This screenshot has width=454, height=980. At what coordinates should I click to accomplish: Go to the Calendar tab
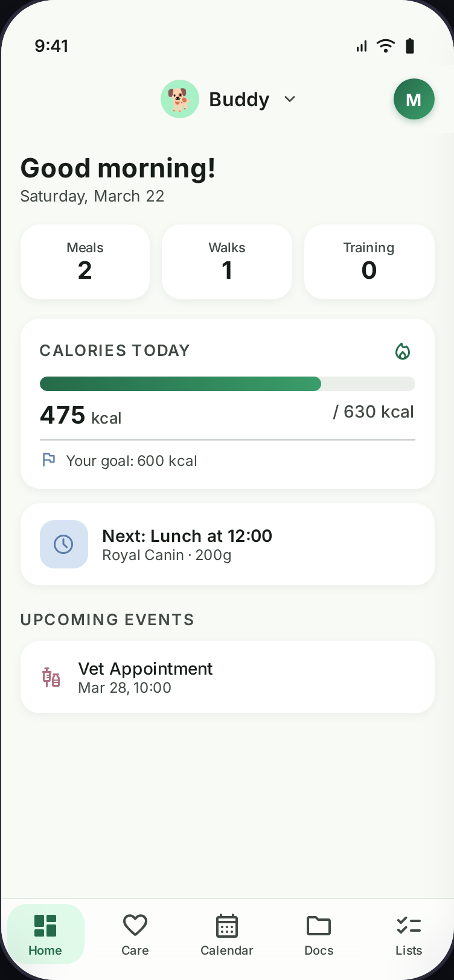tap(227, 934)
